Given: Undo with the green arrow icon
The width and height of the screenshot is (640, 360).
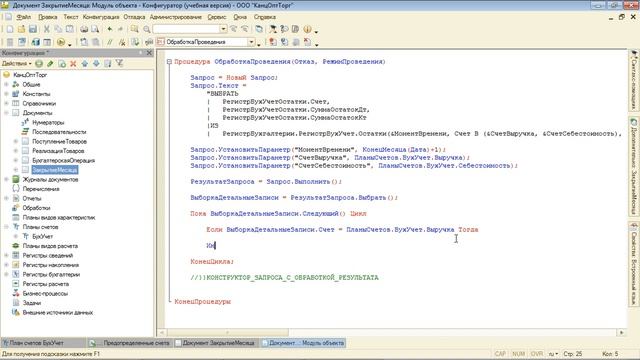Looking at the screenshot, I should 109,29.
